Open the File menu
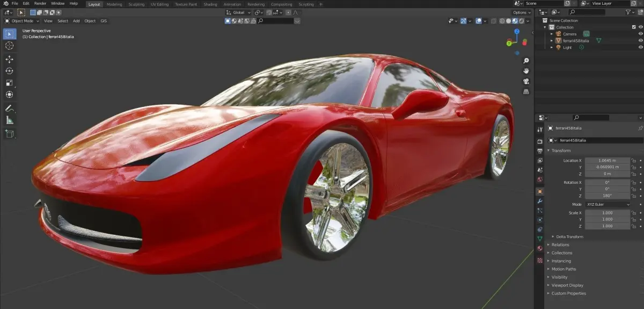644x309 pixels. (x=14, y=3)
